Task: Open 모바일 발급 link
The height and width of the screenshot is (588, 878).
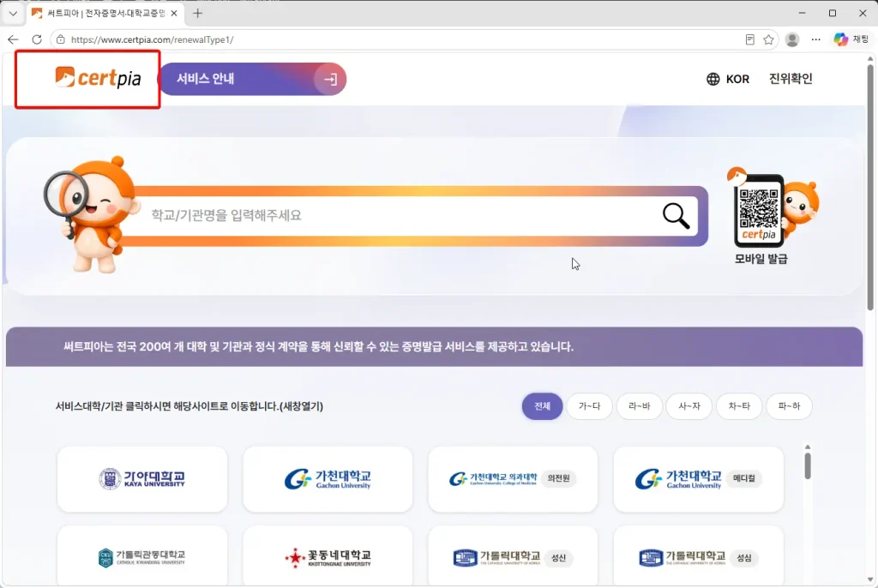Action: point(761,259)
